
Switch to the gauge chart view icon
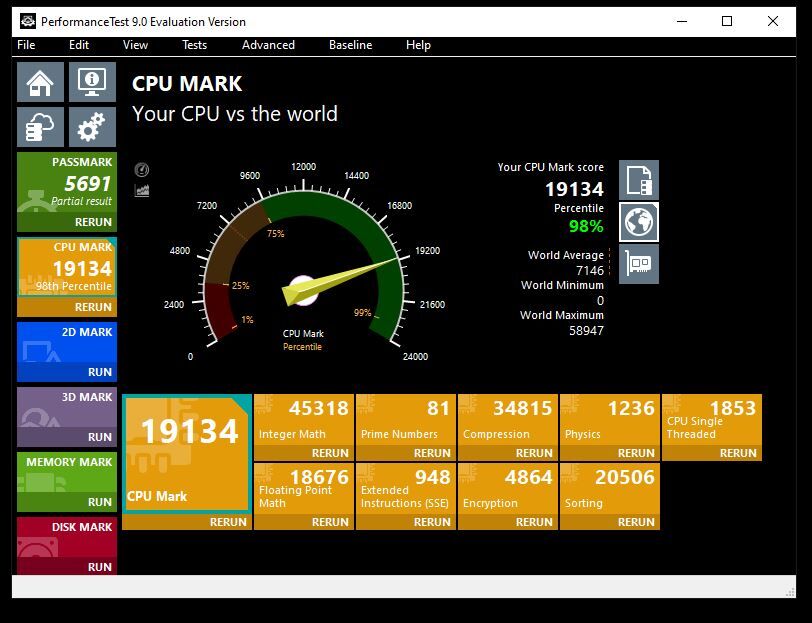(x=142, y=169)
